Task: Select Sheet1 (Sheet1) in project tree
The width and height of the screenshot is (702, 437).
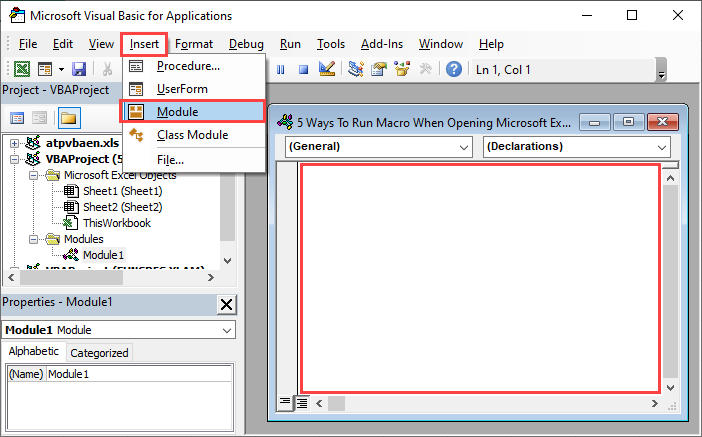Action: (x=122, y=191)
